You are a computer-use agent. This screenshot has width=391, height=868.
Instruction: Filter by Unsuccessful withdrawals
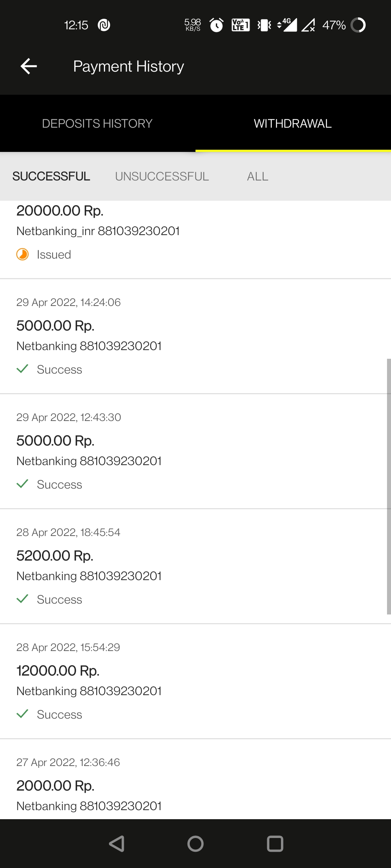click(x=162, y=176)
